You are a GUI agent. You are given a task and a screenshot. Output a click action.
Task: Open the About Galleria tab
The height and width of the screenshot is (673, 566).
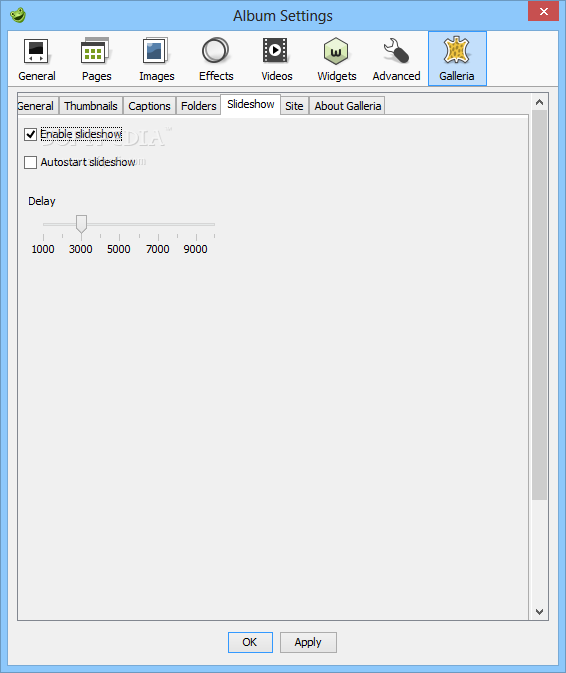[347, 106]
